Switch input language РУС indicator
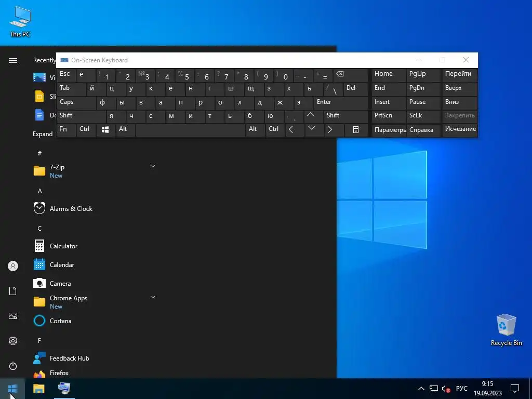This screenshot has width=532, height=399. click(x=461, y=389)
